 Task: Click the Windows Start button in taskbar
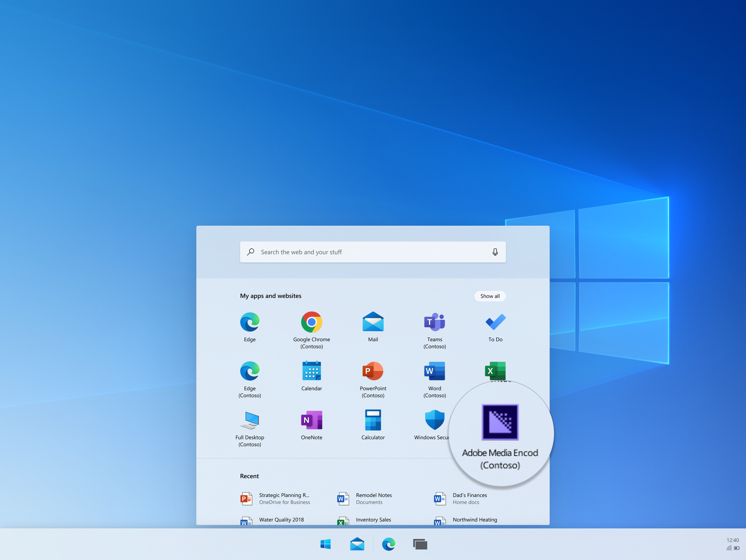click(x=326, y=544)
